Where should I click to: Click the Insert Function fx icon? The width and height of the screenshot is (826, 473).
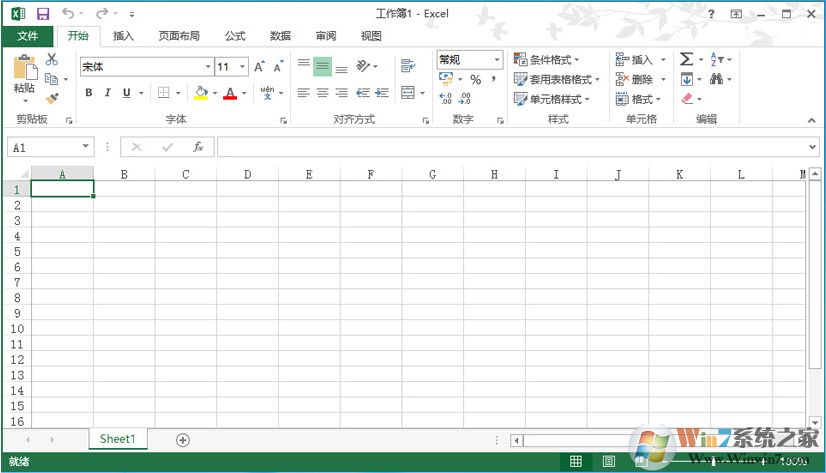click(198, 147)
